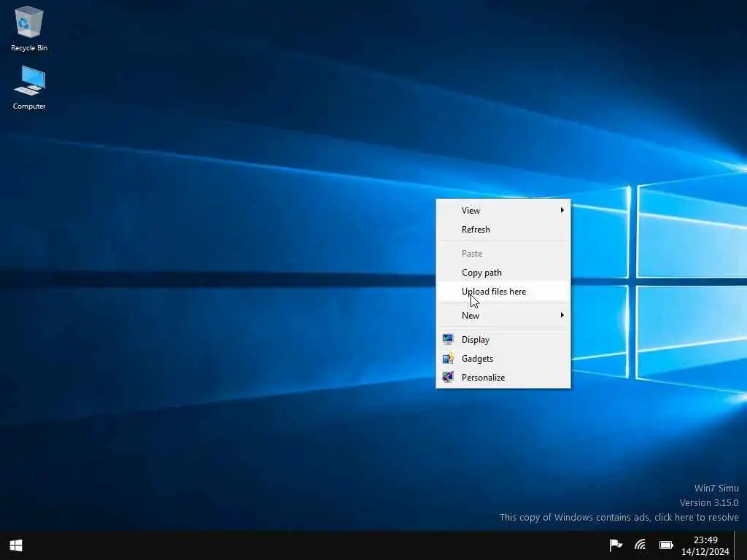The height and width of the screenshot is (560, 747).
Task: Click the Action Center flag icon
Action: [616, 545]
